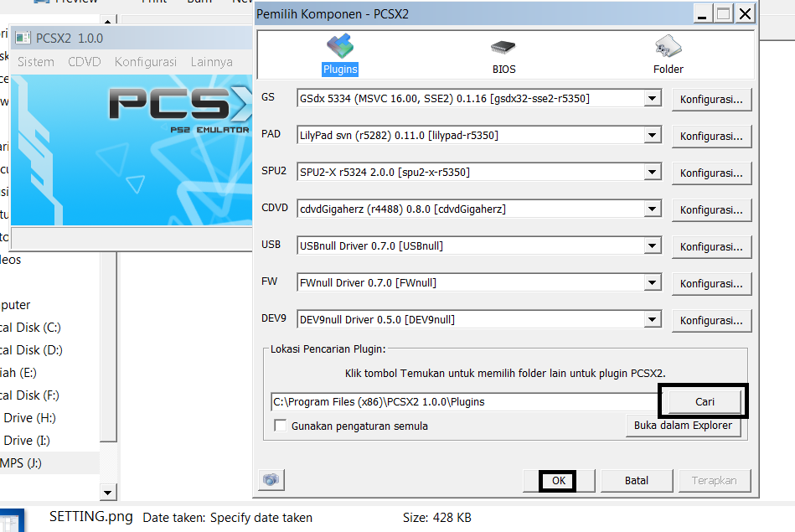Viewport: 795px width, 532px height.
Task: Click the GSdx 5334 plugin combo box
Action: click(479, 98)
